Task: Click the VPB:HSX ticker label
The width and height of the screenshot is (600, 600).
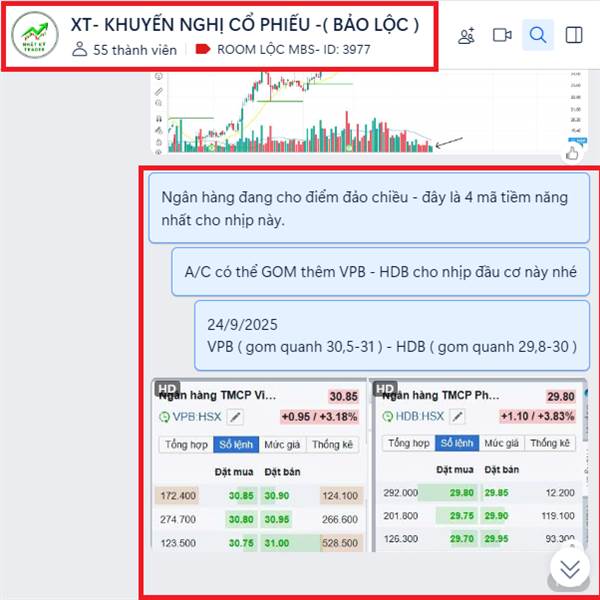Action: tap(197, 416)
